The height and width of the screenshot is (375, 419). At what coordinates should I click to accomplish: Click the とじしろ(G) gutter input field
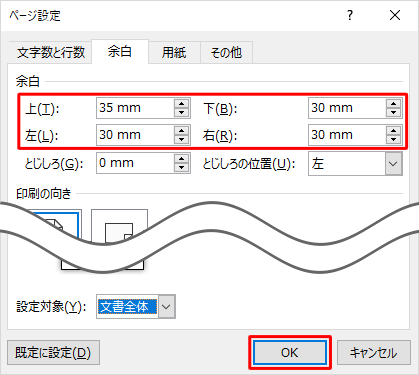coord(135,163)
